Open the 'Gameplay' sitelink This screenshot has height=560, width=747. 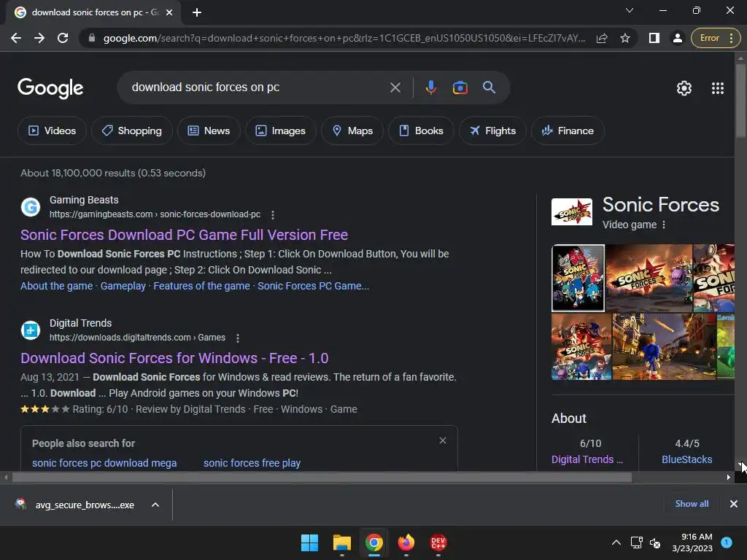(123, 286)
